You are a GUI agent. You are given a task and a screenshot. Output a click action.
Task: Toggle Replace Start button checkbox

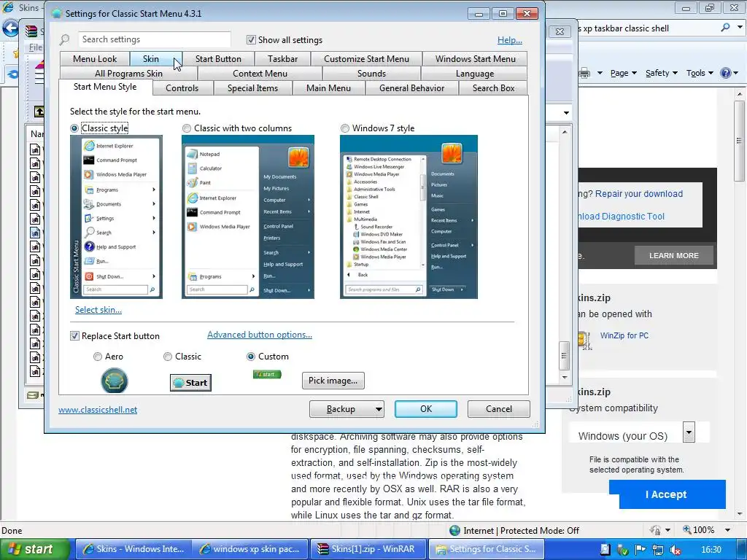click(75, 335)
